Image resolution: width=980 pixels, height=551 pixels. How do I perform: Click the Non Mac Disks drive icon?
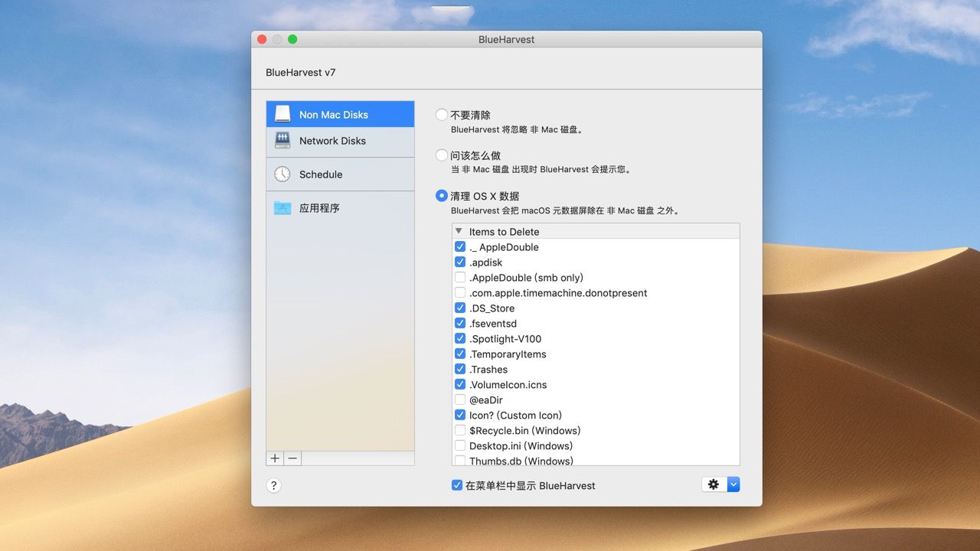coord(283,114)
